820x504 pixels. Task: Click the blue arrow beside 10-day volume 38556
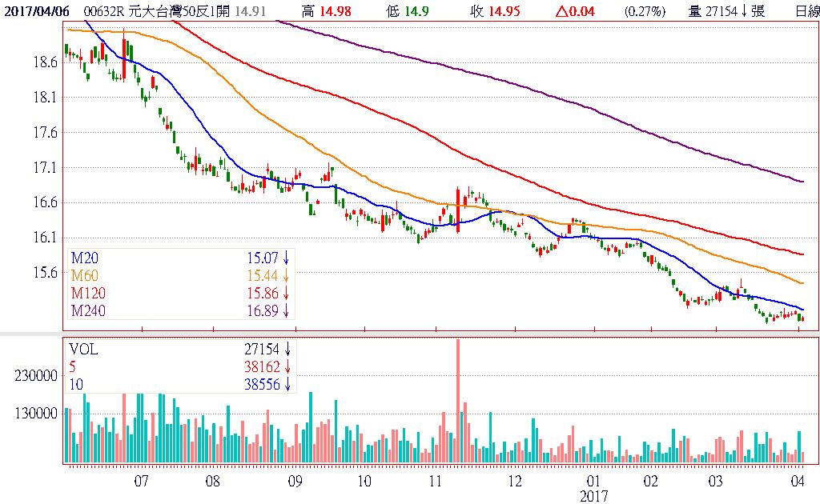286,385
